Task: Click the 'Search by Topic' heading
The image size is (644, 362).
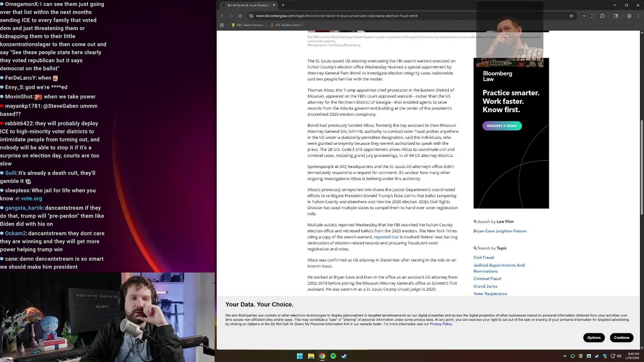Action: [490, 248]
